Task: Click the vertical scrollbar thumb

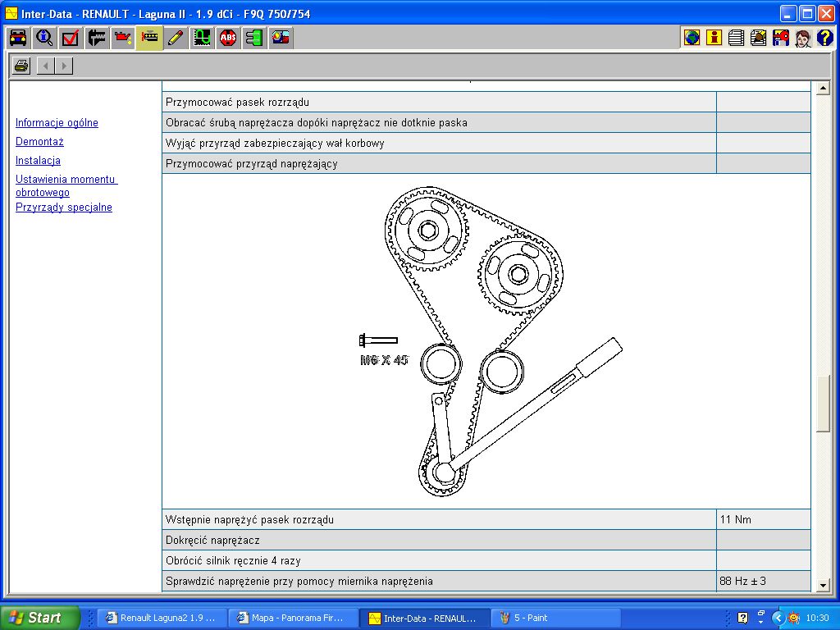Action: tap(823, 404)
